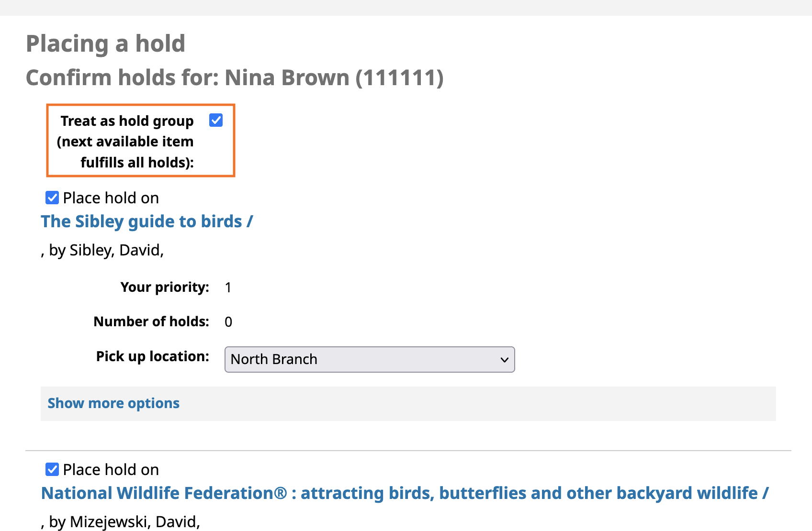The height and width of the screenshot is (531, 812).
Task: Click the Pick up location label
Action: pyautogui.click(x=152, y=356)
